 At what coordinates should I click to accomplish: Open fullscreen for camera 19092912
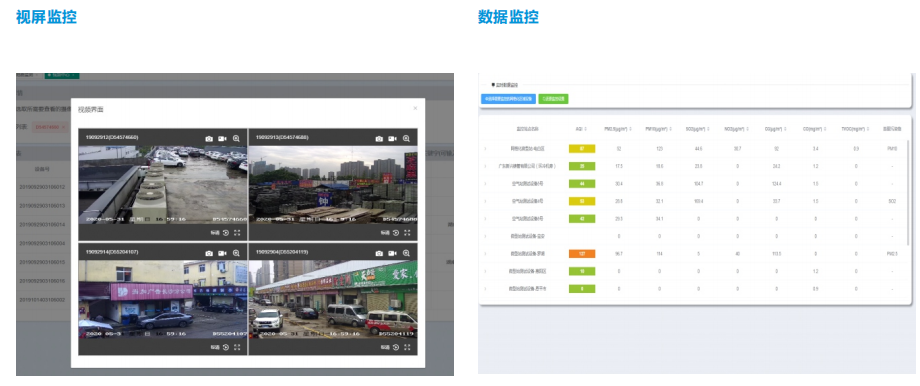coord(237,233)
